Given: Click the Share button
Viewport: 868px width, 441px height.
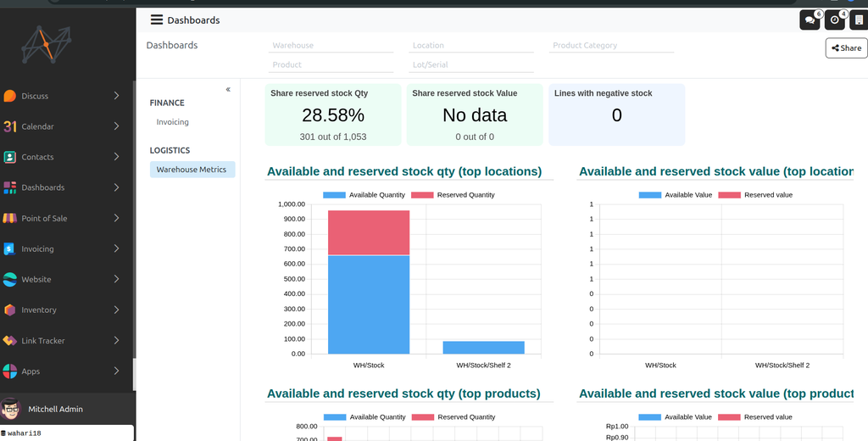Looking at the screenshot, I should click(x=846, y=48).
